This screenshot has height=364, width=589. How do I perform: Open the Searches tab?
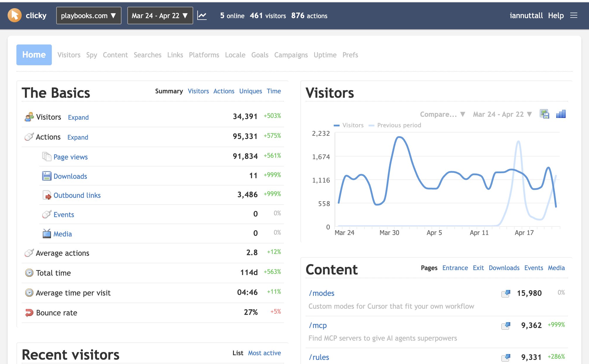148,55
